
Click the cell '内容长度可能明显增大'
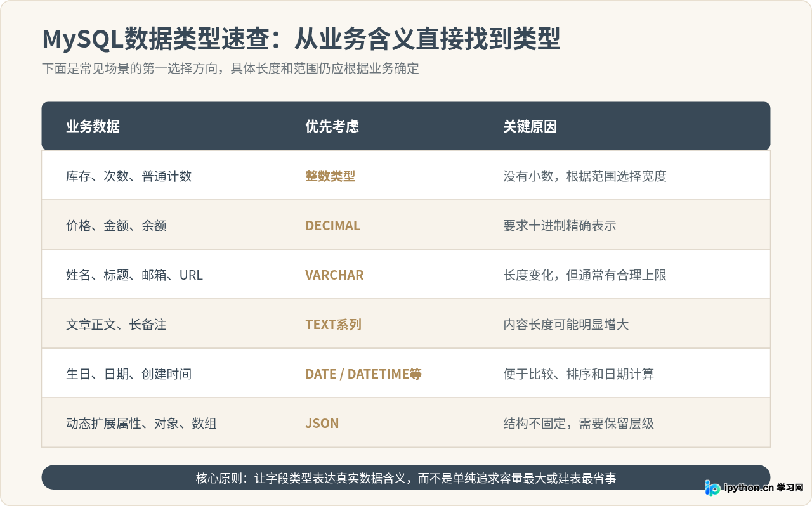(566, 324)
